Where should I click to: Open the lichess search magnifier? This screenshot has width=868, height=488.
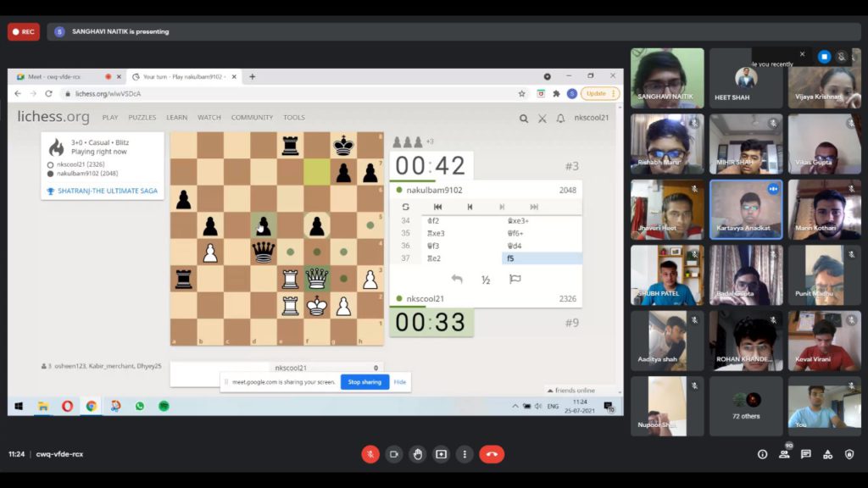pyautogui.click(x=523, y=118)
